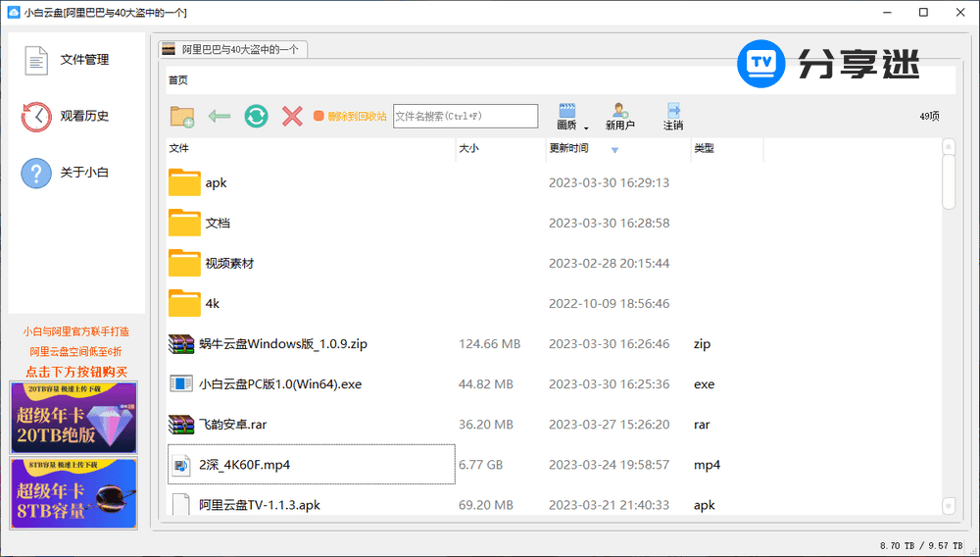Refresh the file list
The image size is (980, 557).
256,117
